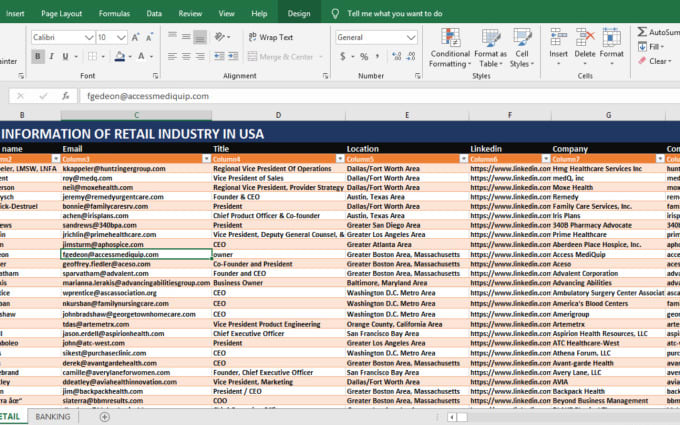680x425 pixels.
Task: Click Insert Function fx button
Action: coord(65,96)
